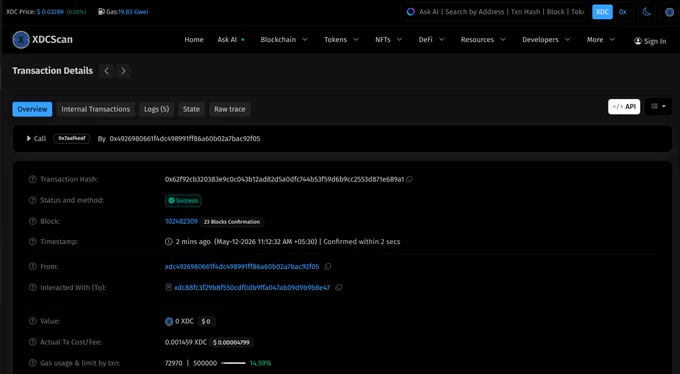The height and width of the screenshot is (374, 680).
Task: Open block 102482309 link
Action: pos(181,221)
